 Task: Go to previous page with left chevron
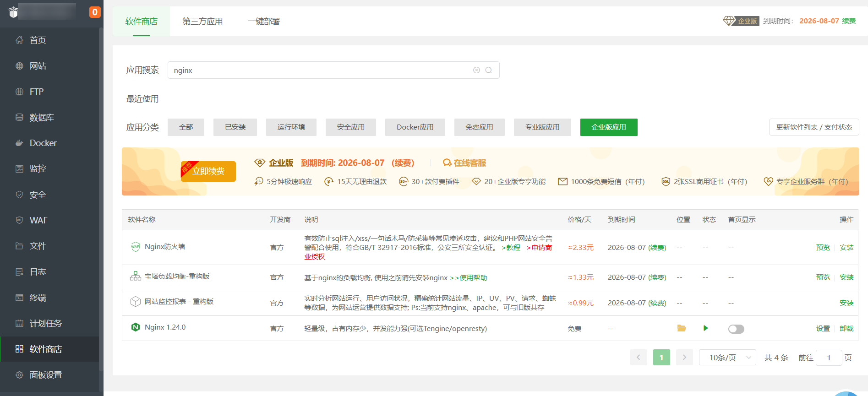[639, 358]
